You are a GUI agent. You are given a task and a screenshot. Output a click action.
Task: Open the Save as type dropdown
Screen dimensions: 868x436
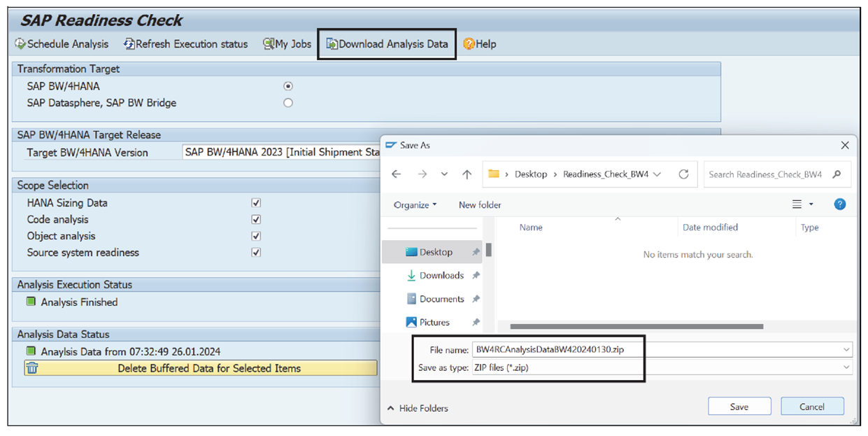(x=846, y=367)
